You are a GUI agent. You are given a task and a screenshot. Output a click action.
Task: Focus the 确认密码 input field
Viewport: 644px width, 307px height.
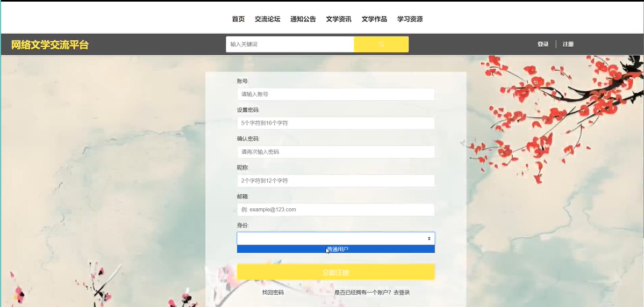click(335, 152)
